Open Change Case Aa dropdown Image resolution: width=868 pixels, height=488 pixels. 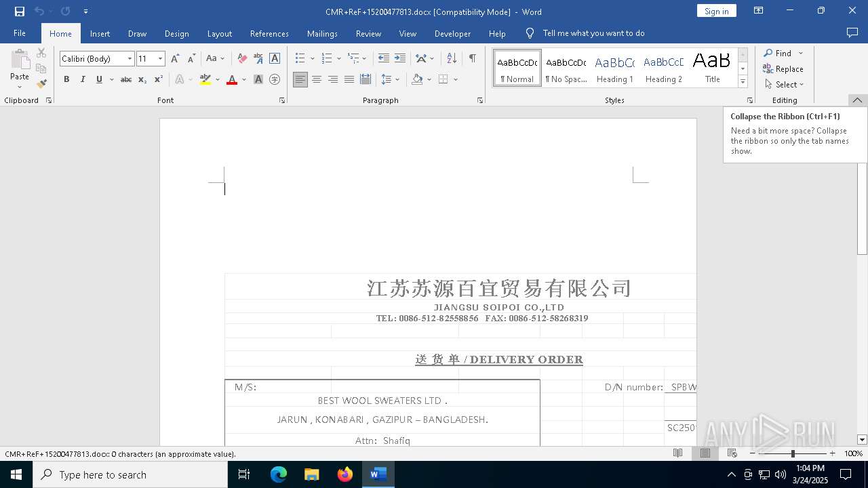pyautogui.click(x=215, y=59)
